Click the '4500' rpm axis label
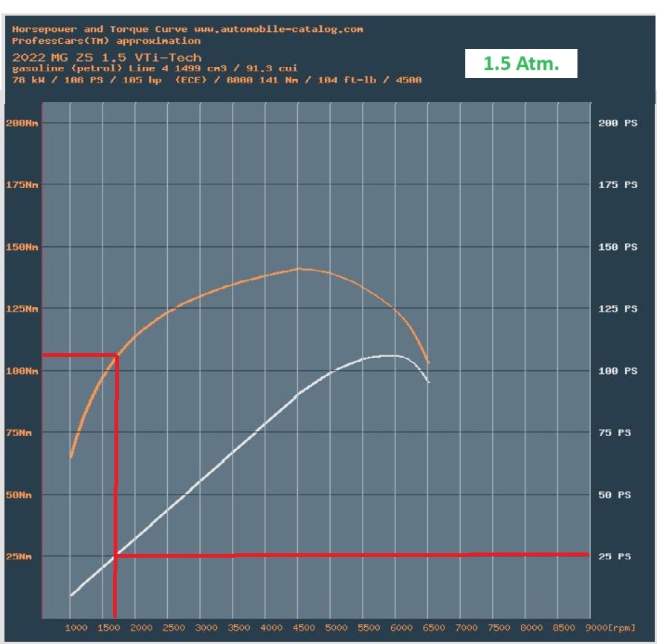The width and height of the screenshot is (657, 644). click(303, 628)
